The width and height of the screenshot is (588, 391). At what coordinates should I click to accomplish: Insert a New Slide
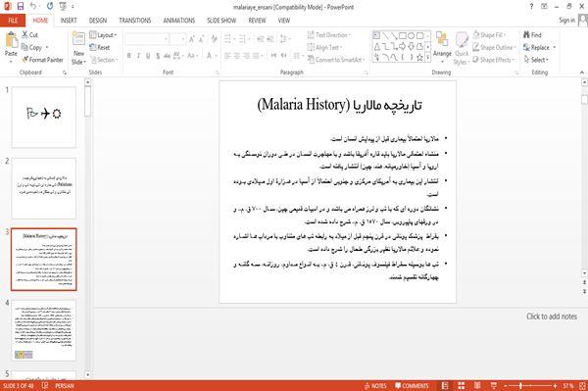(78, 49)
